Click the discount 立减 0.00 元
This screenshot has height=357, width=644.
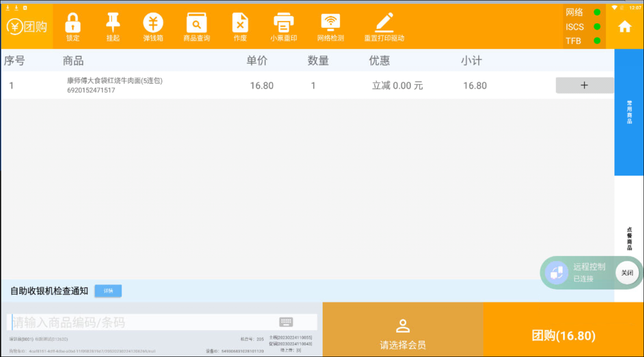397,86
